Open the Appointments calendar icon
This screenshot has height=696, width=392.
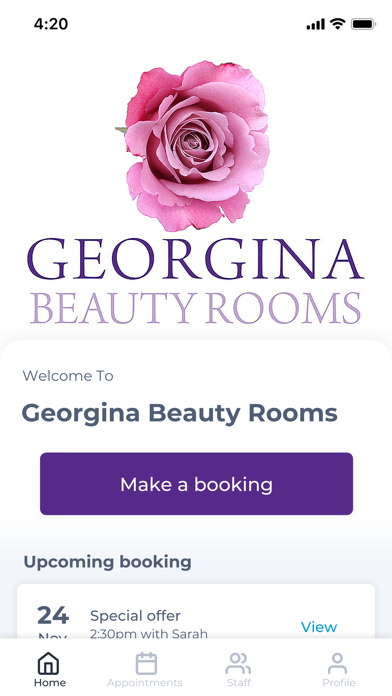tap(146, 664)
